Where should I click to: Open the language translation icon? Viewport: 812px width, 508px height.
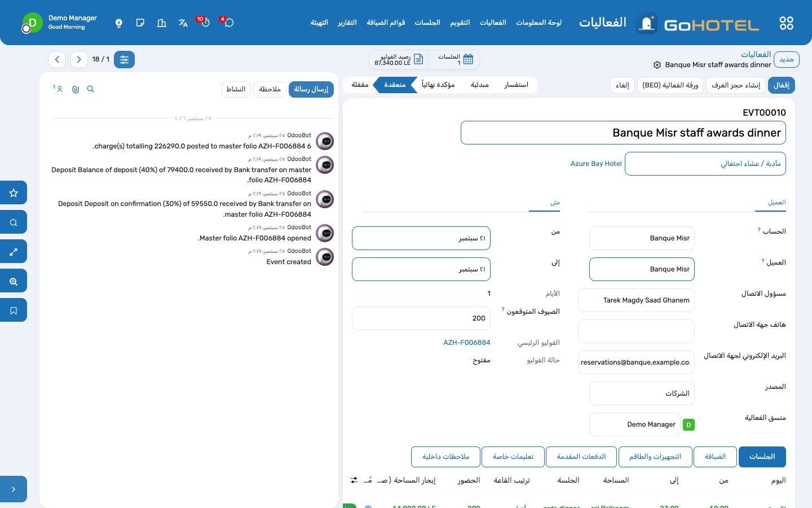pos(183,23)
